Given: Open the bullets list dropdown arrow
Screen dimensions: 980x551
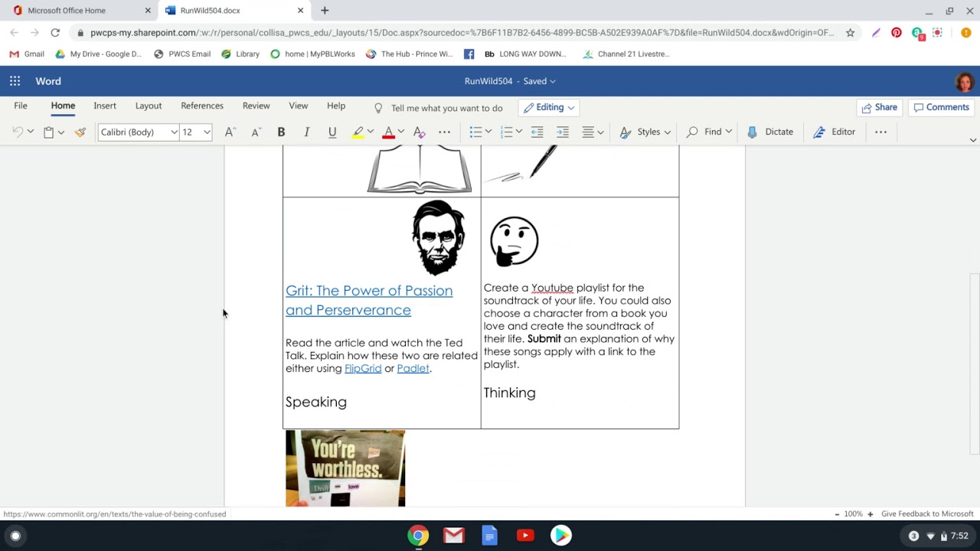Looking at the screenshot, I should (488, 132).
